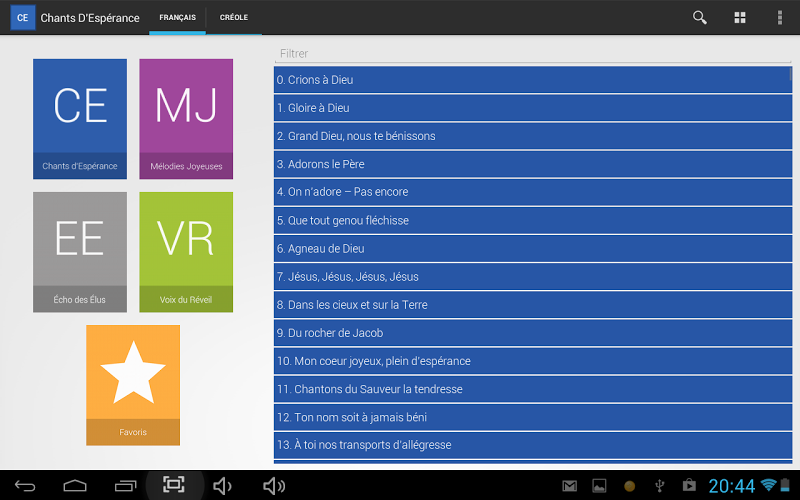Open the Voix du Réveil VR tile
This screenshot has width=800, height=500.
tap(186, 252)
